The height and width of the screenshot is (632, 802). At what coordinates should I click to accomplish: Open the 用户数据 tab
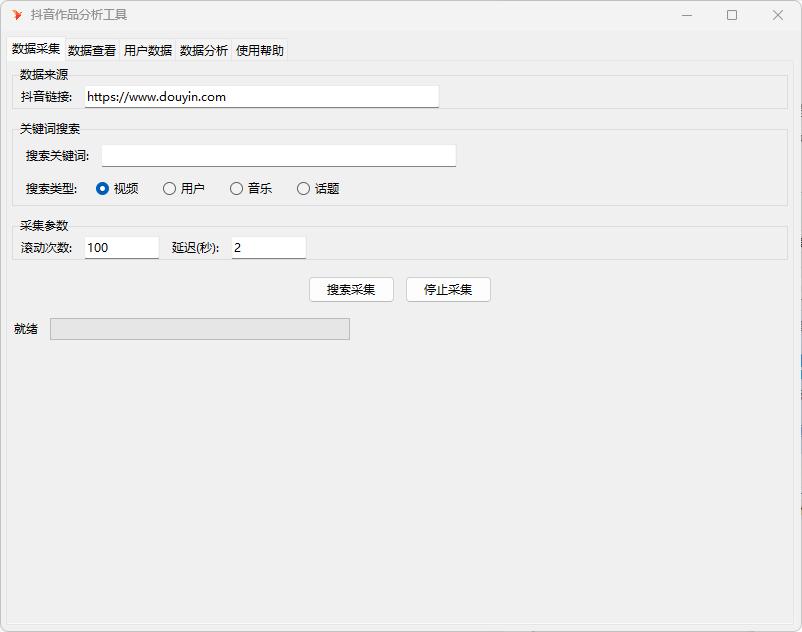tap(148, 50)
